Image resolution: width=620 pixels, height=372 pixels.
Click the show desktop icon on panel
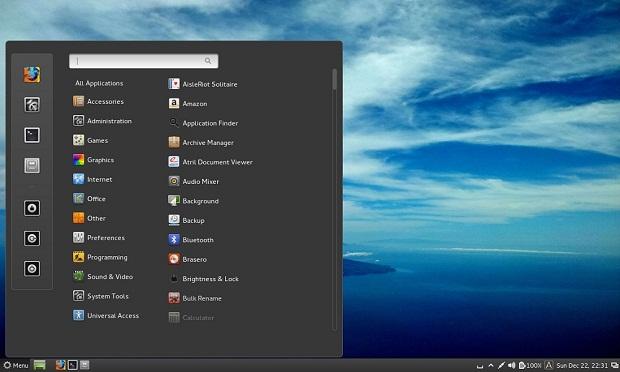pos(40,365)
